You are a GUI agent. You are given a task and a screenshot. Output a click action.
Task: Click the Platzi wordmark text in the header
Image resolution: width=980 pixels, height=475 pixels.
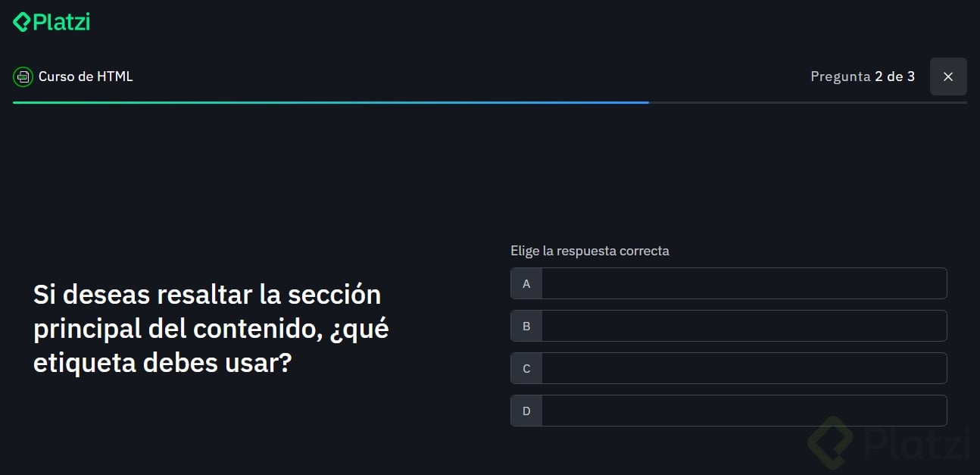pyautogui.click(x=62, y=22)
